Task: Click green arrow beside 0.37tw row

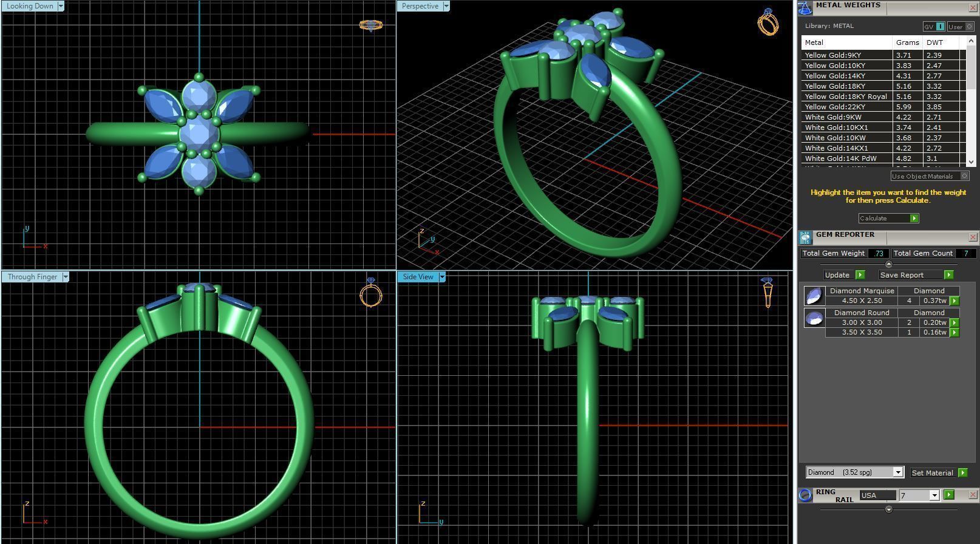Action: [x=954, y=301]
